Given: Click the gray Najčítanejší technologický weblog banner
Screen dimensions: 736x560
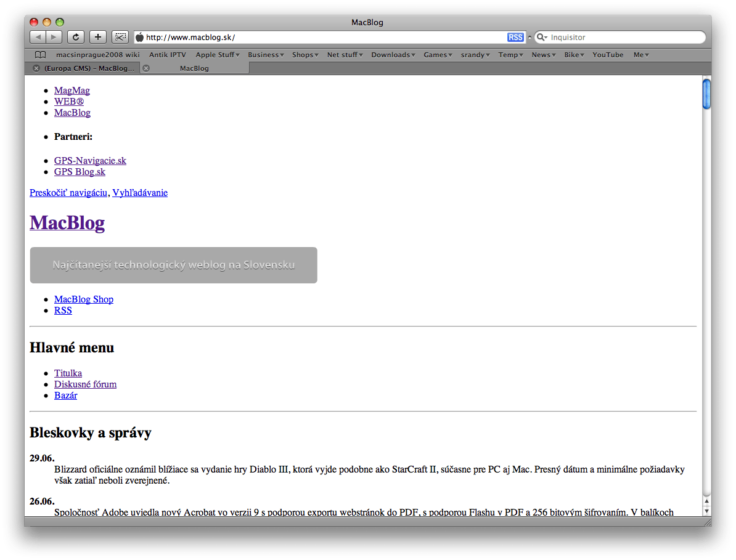Looking at the screenshot, I should tap(173, 266).
